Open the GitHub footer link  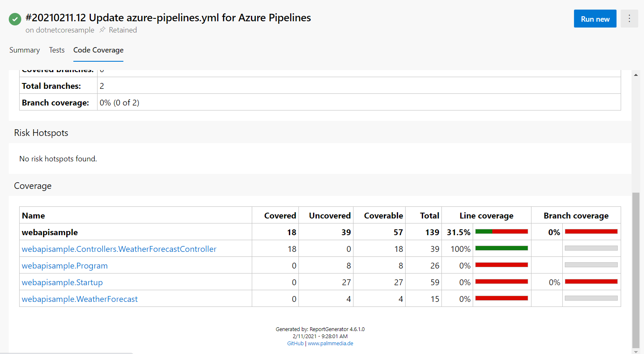295,344
